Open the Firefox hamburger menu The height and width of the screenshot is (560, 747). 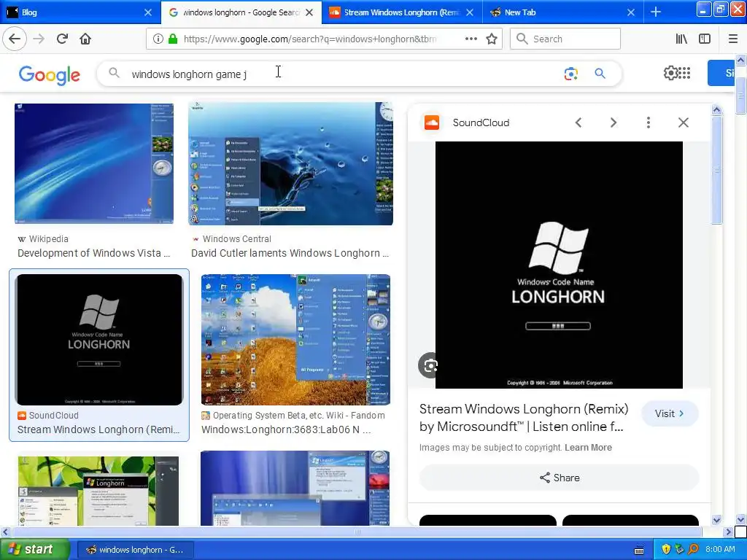click(x=732, y=39)
